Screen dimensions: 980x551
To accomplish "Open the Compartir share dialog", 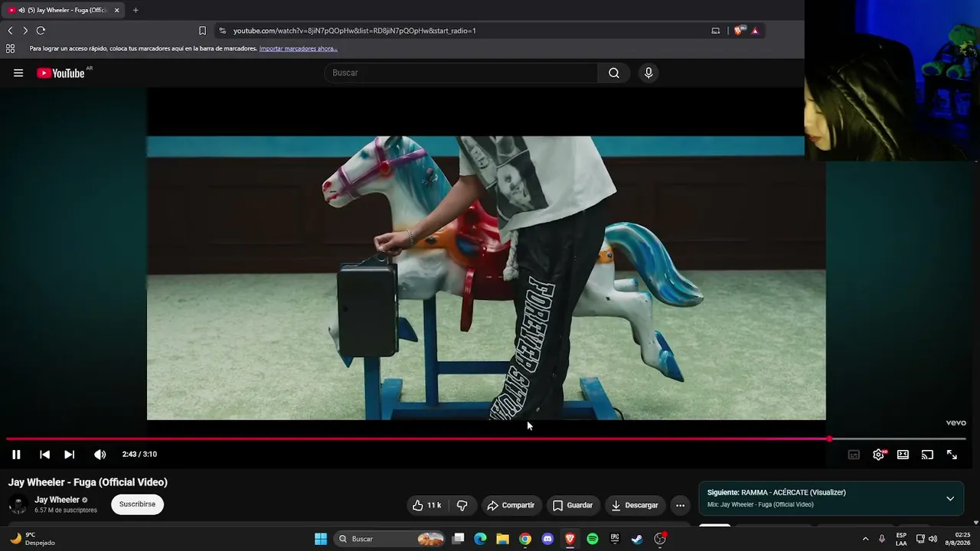I will pos(511,505).
